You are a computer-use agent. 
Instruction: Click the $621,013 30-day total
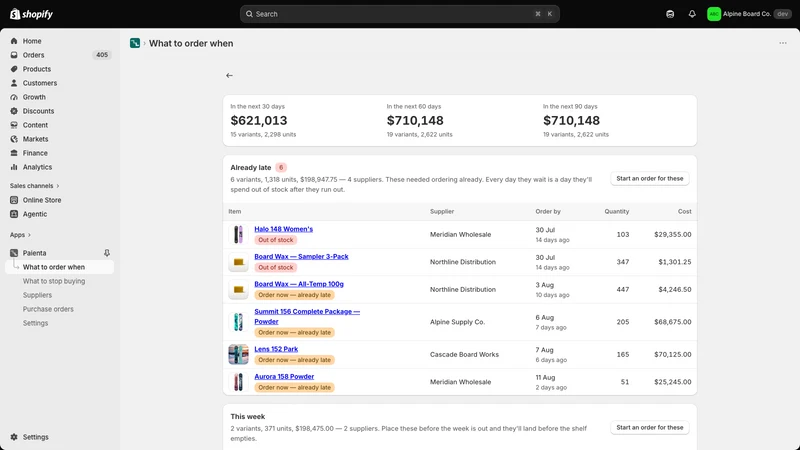point(259,120)
